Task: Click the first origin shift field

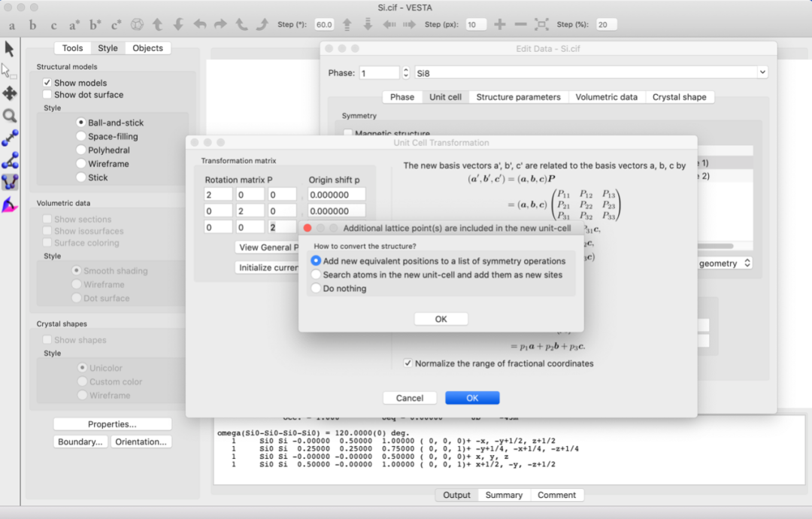Action: (337, 194)
